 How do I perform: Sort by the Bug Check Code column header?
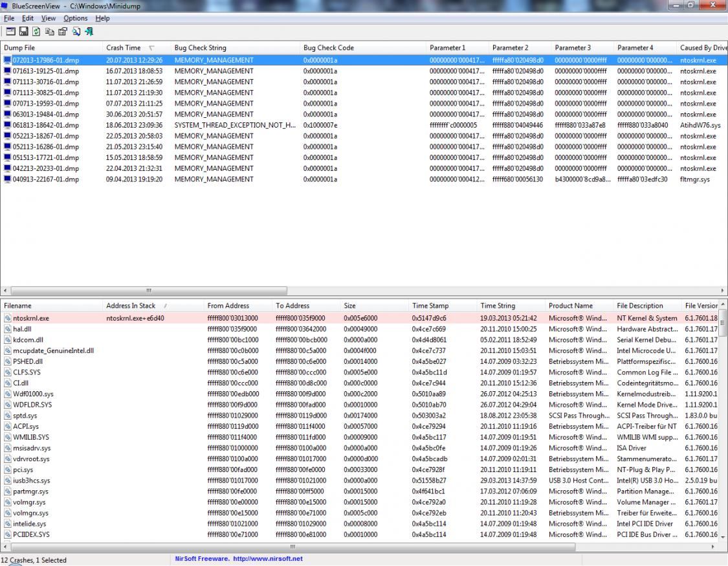click(x=363, y=47)
